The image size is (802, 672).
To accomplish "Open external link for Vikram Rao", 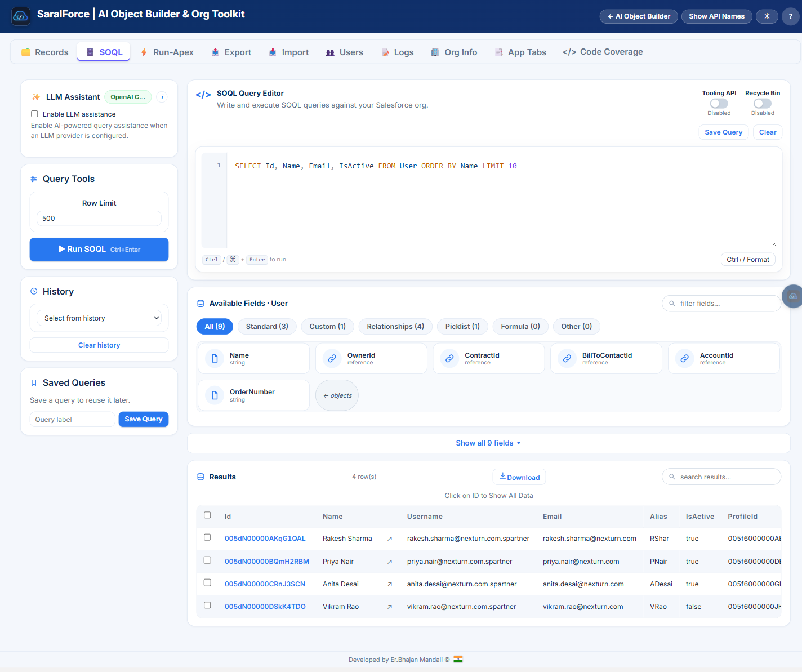I will [x=390, y=607].
